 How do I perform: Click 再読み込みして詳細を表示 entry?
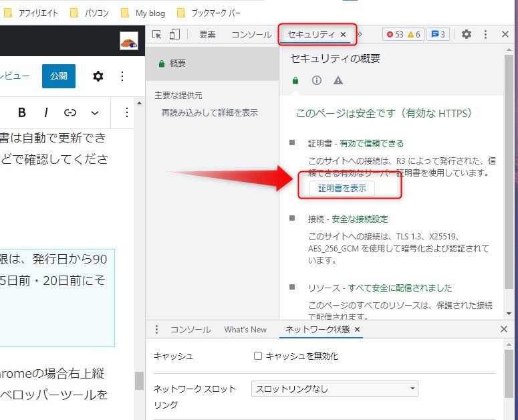[209, 113]
